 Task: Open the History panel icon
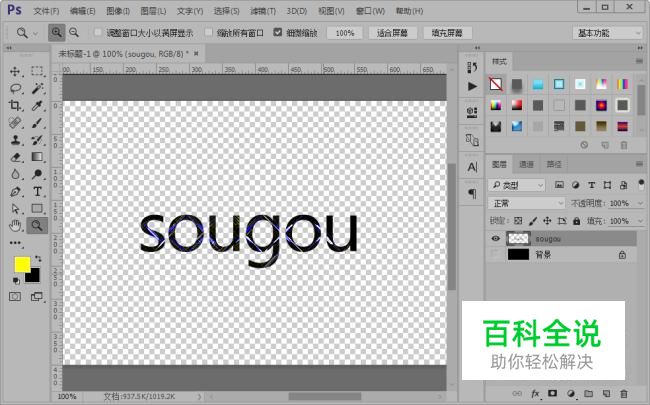[472, 67]
